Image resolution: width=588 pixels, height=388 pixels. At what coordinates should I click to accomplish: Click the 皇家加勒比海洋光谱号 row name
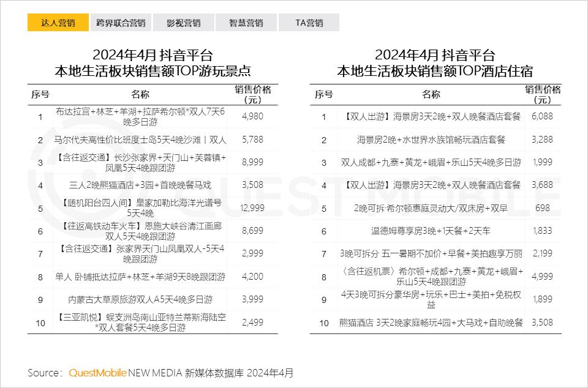click(x=140, y=208)
